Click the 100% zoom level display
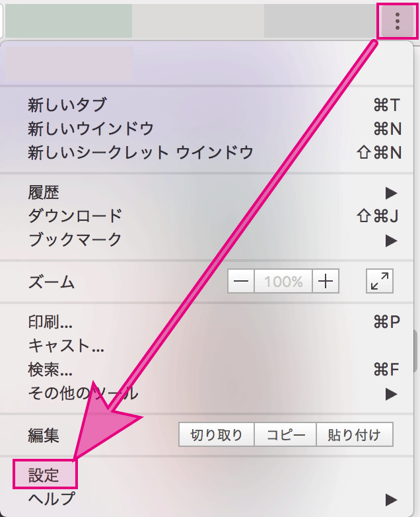Screen dimensions: 420x517 coord(283,281)
